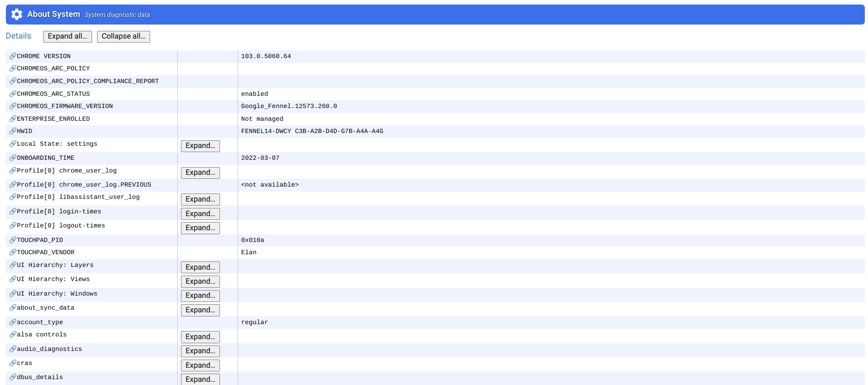Click link icon for UI Hierarchy: Windows
This screenshot has height=385, width=868.
tap(13, 293)
